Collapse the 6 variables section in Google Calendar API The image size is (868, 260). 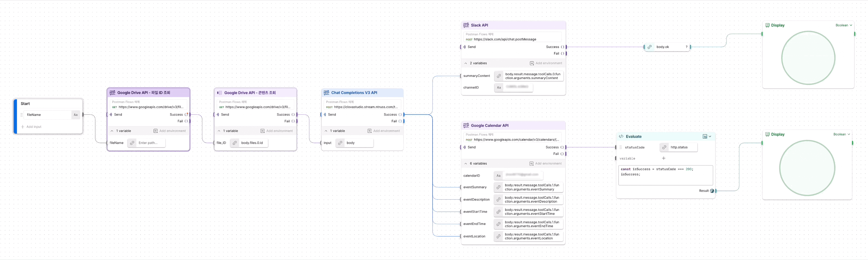(x=466, y=164)
